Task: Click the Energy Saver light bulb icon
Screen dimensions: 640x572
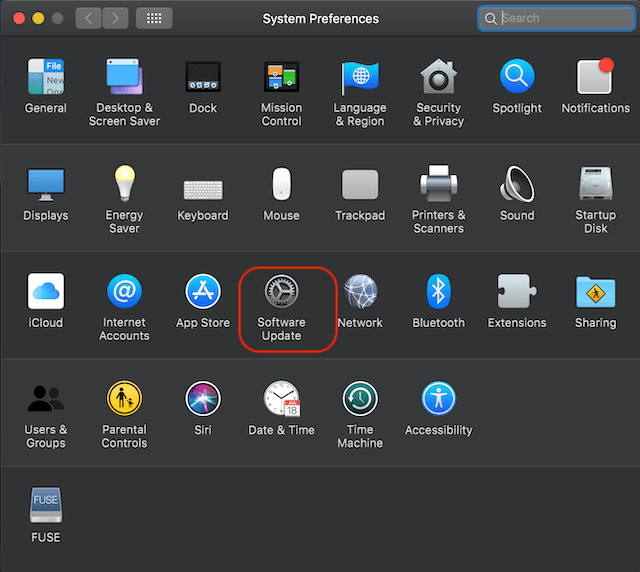Action: click(124, 185)
